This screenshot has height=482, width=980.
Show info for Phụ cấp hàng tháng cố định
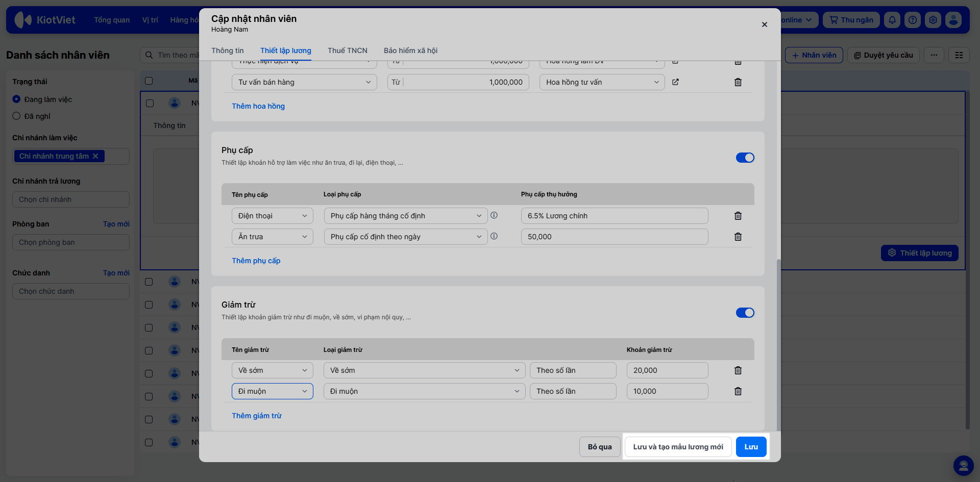coord(494,215)
